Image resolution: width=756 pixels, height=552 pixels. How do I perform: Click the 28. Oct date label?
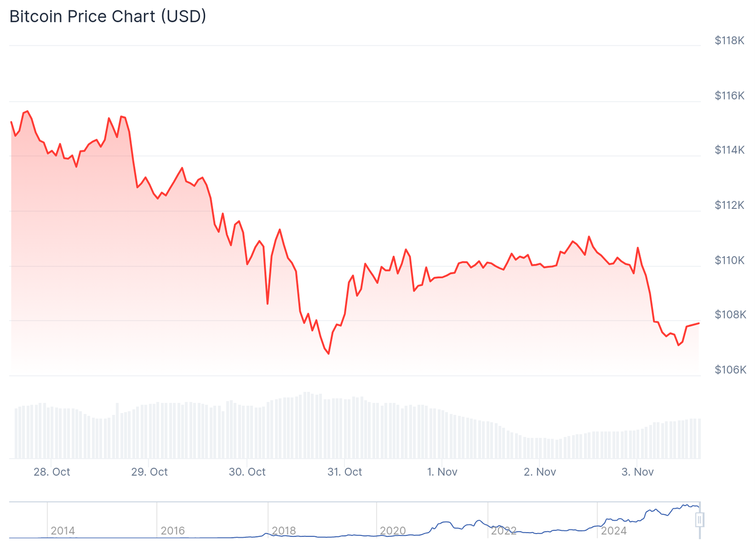pos(52,472)
